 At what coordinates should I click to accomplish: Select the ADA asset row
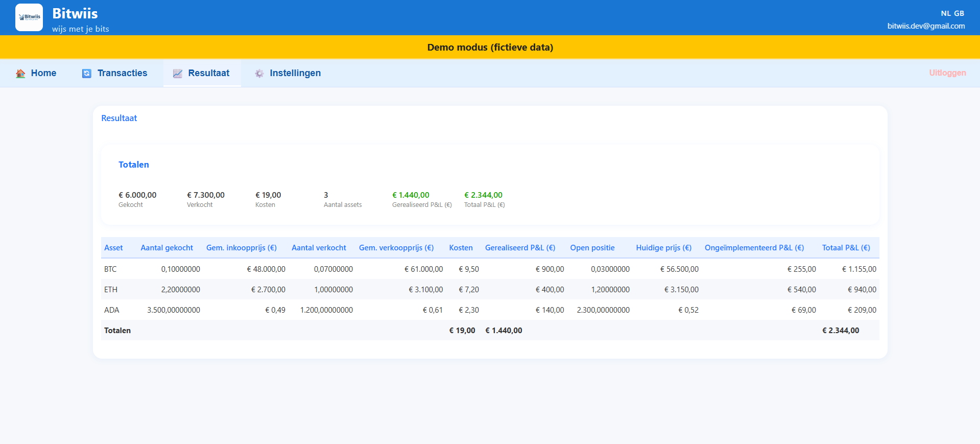coord(111,310)
